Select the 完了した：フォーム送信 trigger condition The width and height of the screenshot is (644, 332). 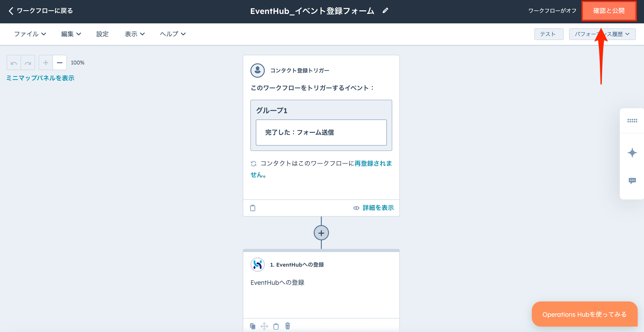click(321, 132)
